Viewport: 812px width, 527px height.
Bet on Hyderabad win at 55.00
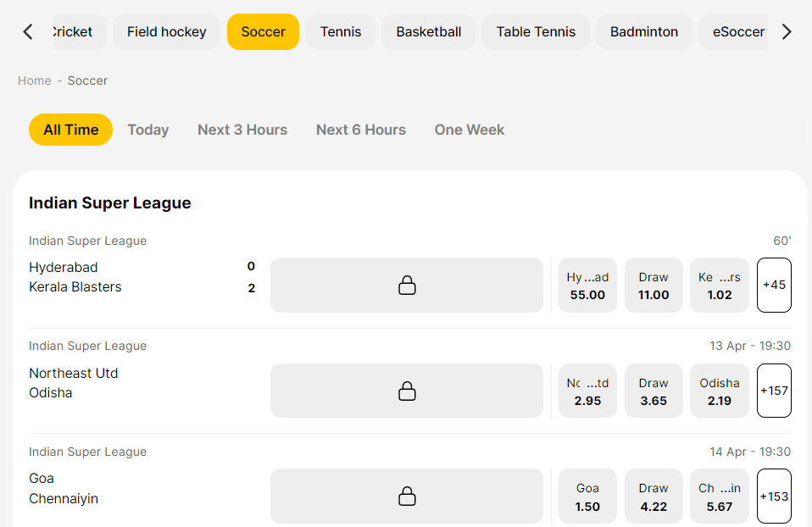(x=587, y=285)
